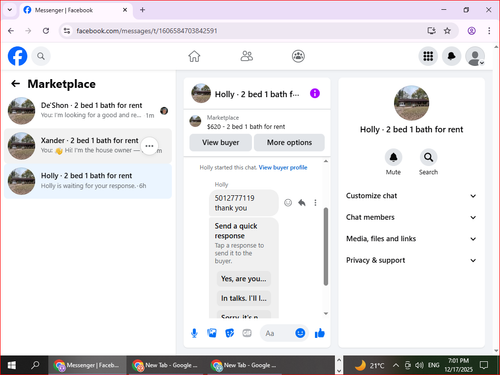Switch to Messenger taskbar Chrome window
Viewport: 500px width, 375px height.
(88, 365)
